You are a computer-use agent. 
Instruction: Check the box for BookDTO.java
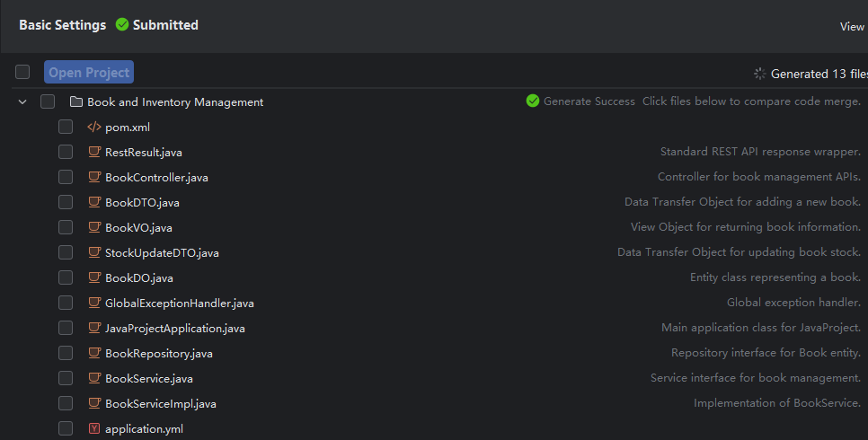66,203
